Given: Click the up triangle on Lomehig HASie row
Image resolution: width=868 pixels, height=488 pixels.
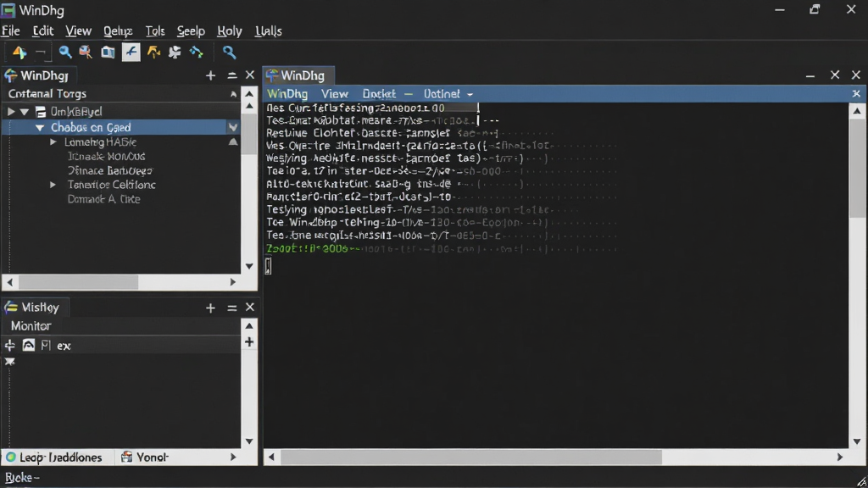Looking at the screenshot, I should (x=233, y=141).
